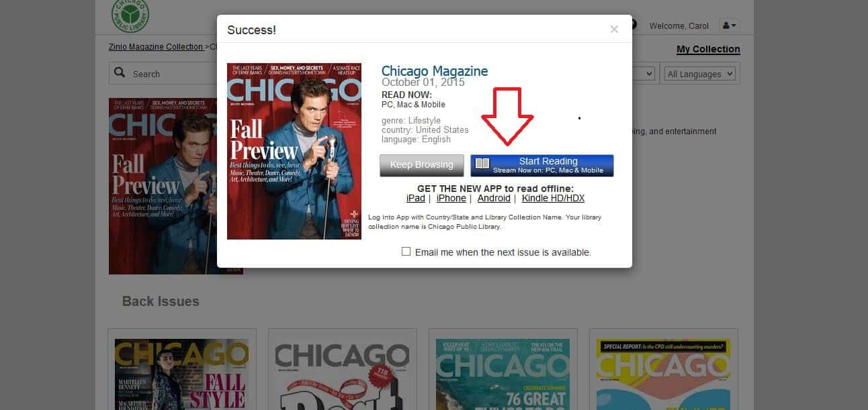Screen dimensions: 868x410
Task: Click the Fall Preview cover in dialog
Action: point(294,151)
